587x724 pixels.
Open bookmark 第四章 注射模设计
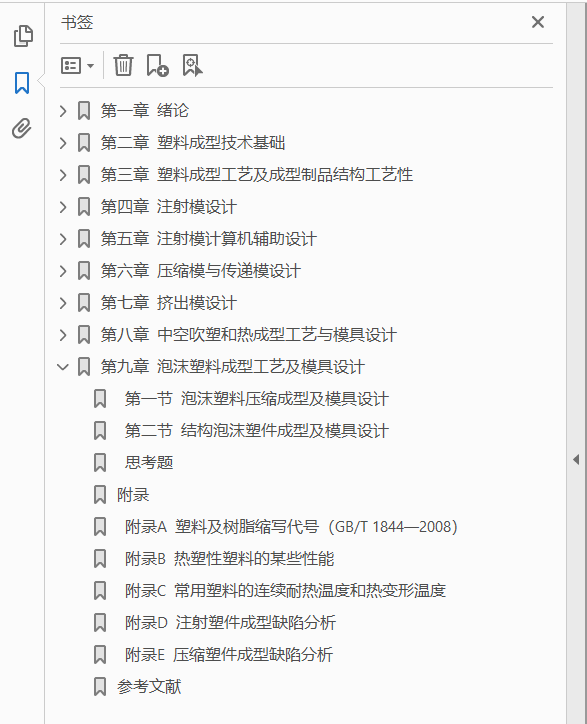pyautogui.click(x=169, y=207)
